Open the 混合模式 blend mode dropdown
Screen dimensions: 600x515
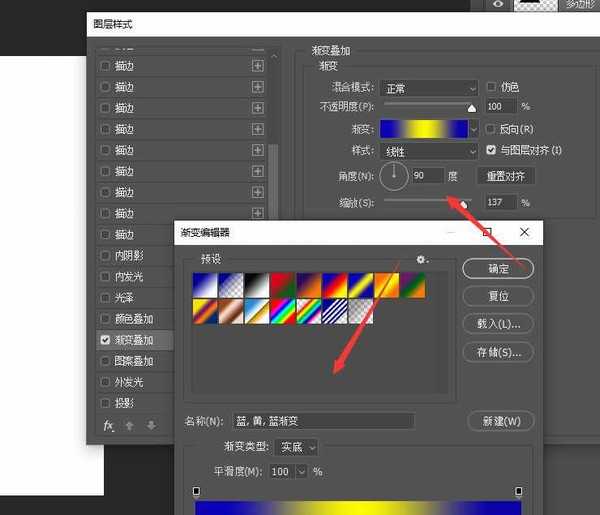431,88
